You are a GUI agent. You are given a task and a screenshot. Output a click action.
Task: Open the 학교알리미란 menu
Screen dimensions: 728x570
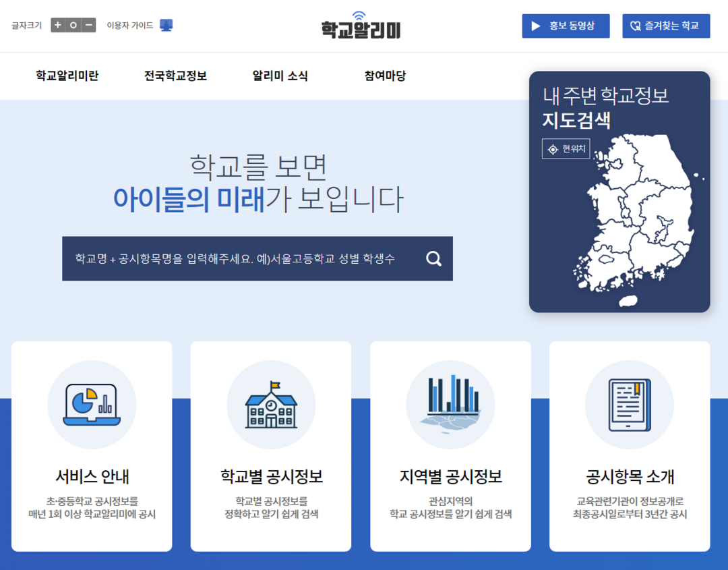coord(67,76)
